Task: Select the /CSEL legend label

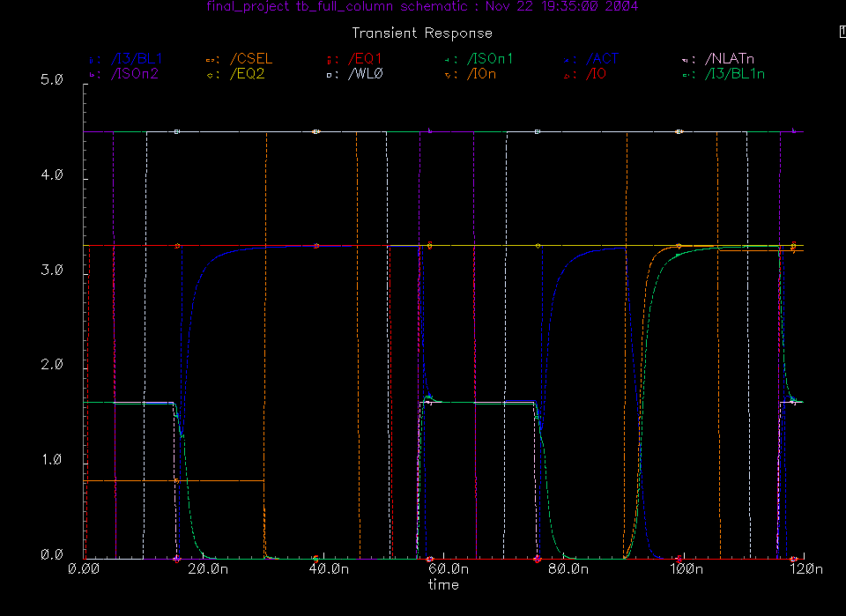Action: point(251,59)
